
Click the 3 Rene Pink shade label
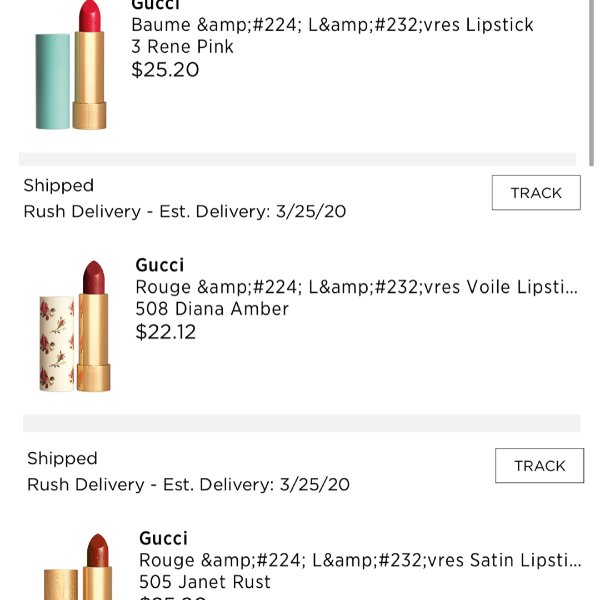(x=182, y=47)
